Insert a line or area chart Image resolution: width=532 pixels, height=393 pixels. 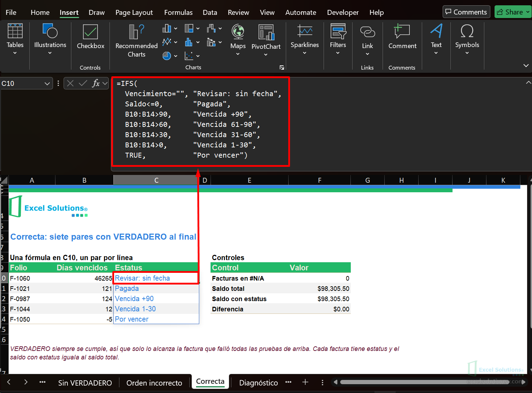pyautogui.click(x=170, y=42)
